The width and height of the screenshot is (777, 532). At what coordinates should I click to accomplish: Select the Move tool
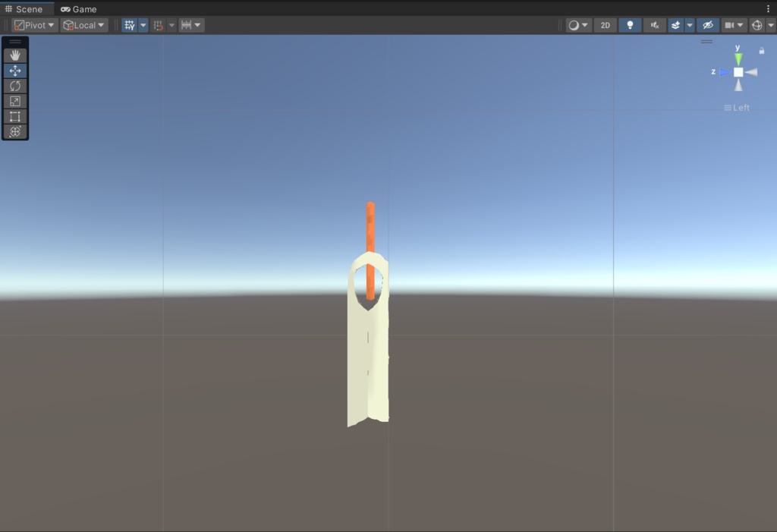[15, 71]
